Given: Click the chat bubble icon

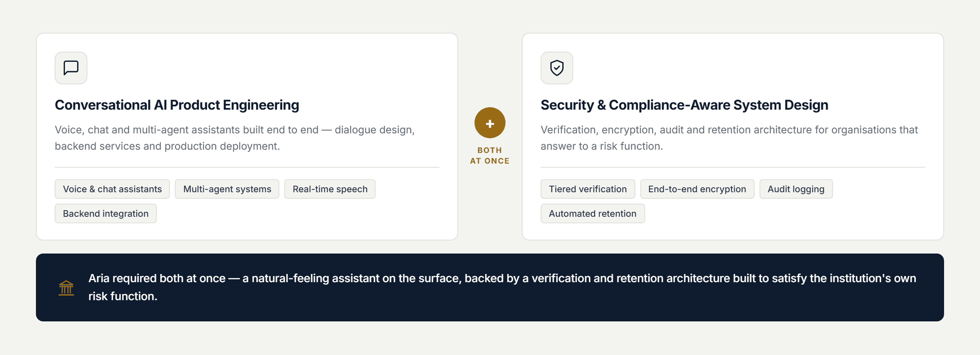Looking at the screenshot, I should pos(71,68).
